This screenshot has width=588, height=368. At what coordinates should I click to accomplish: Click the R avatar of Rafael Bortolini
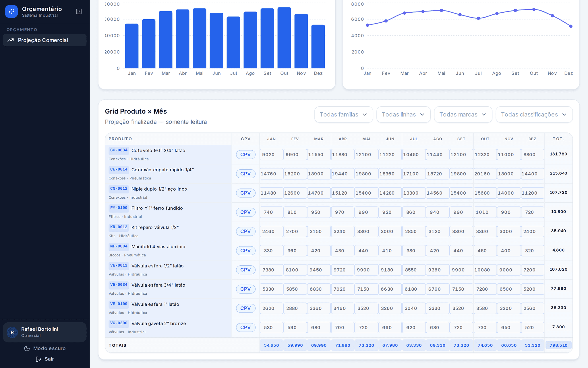point(12,332)
